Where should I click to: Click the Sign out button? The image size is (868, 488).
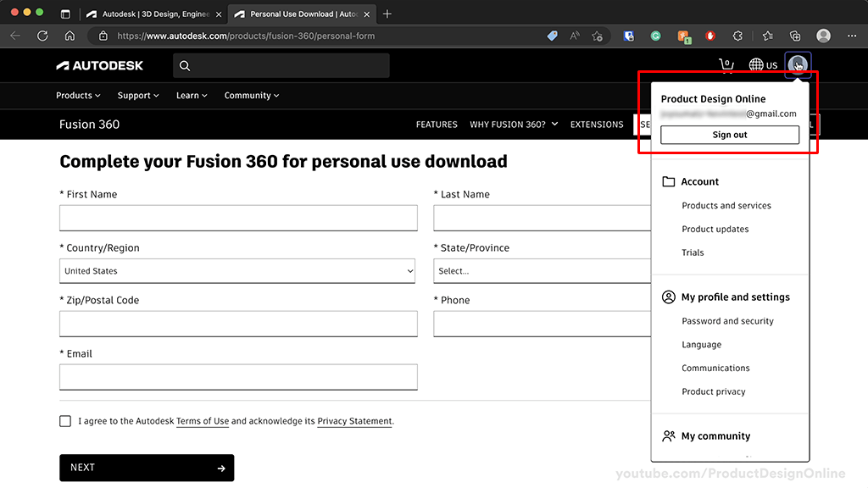click(730, 135)
